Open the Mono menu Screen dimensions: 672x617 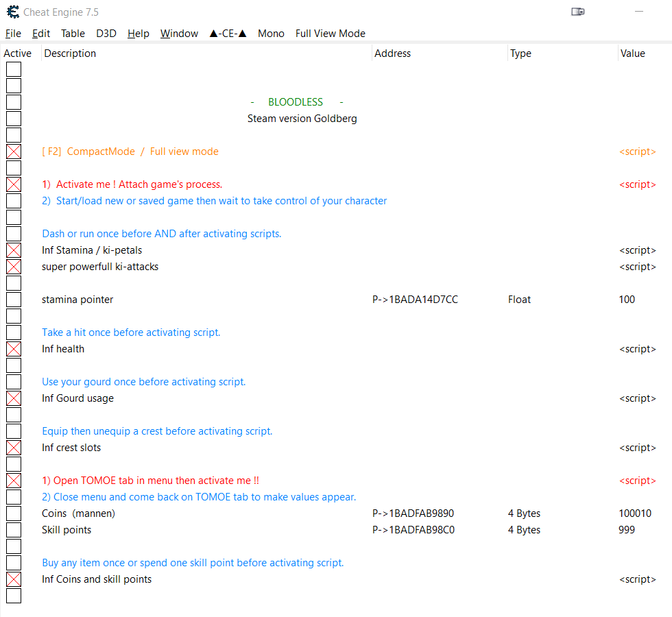coord(271,34)
